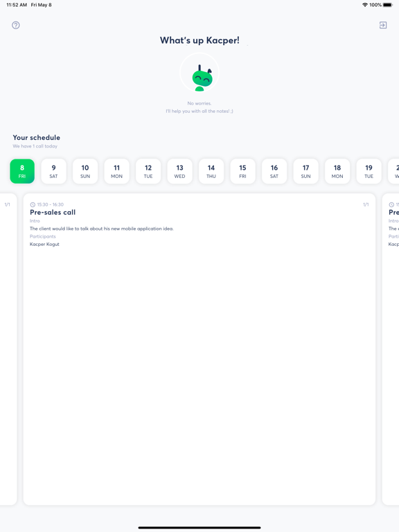The image size is (399, 532).
Task: Tap the battery indicator icon
Action: (x=388, y=5)
